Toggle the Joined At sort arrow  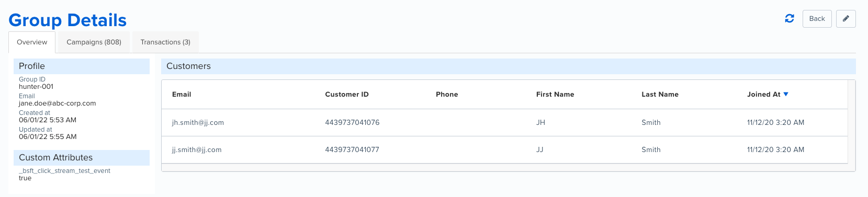[786, 94]
